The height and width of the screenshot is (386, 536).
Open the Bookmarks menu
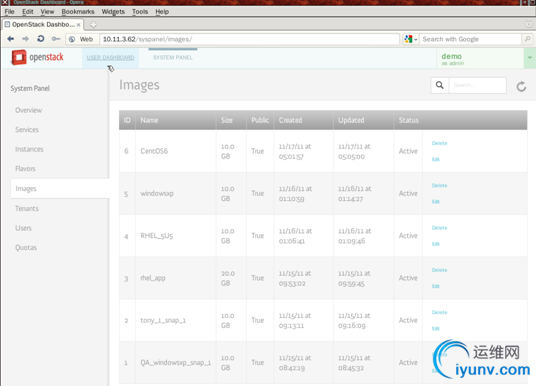[78, 12]
